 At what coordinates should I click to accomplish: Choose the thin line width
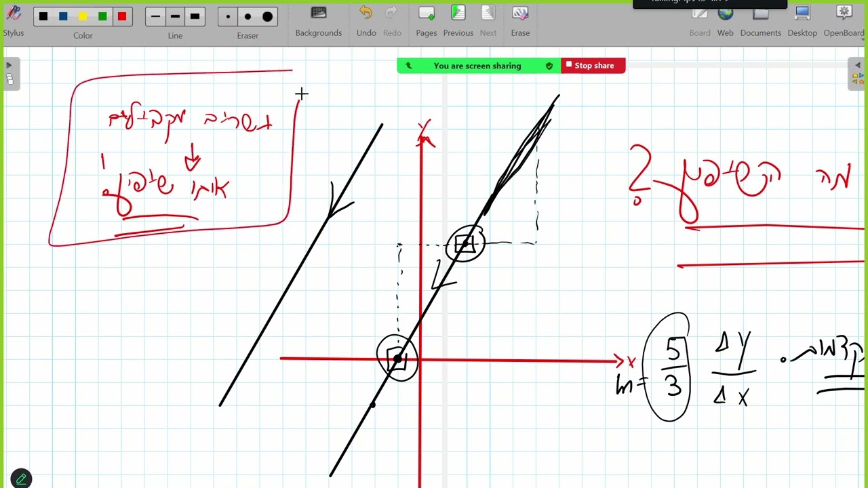[156, 16]
